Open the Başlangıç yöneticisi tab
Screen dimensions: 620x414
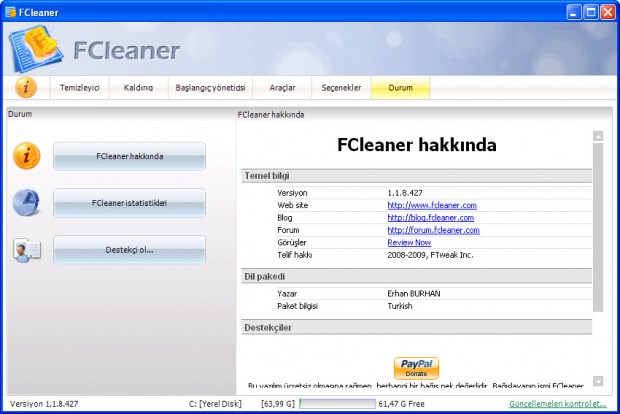(x=210, y=88)
